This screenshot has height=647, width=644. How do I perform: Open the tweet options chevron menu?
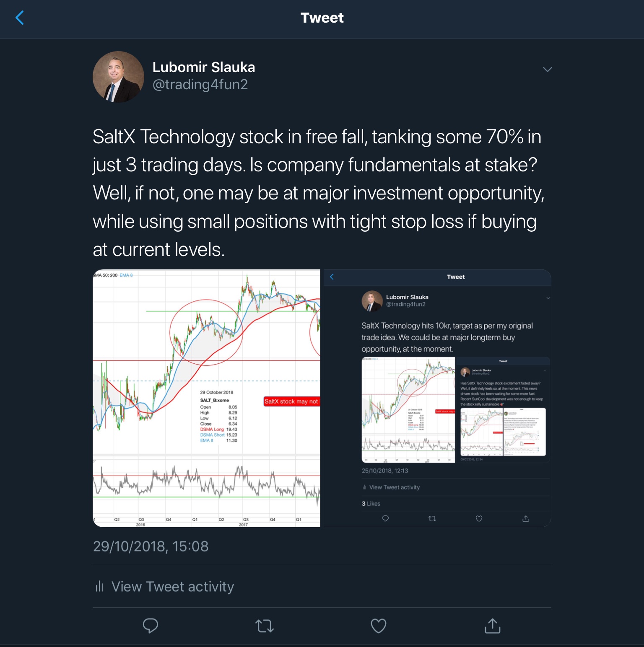[547, 70]
